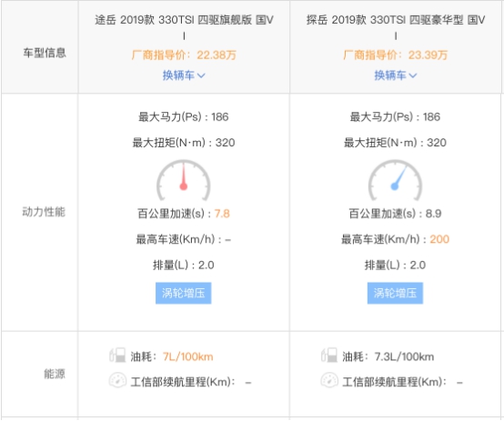
Task: Open 换辆车 dropdown for 探岳
Action: [x=396, y=75]
